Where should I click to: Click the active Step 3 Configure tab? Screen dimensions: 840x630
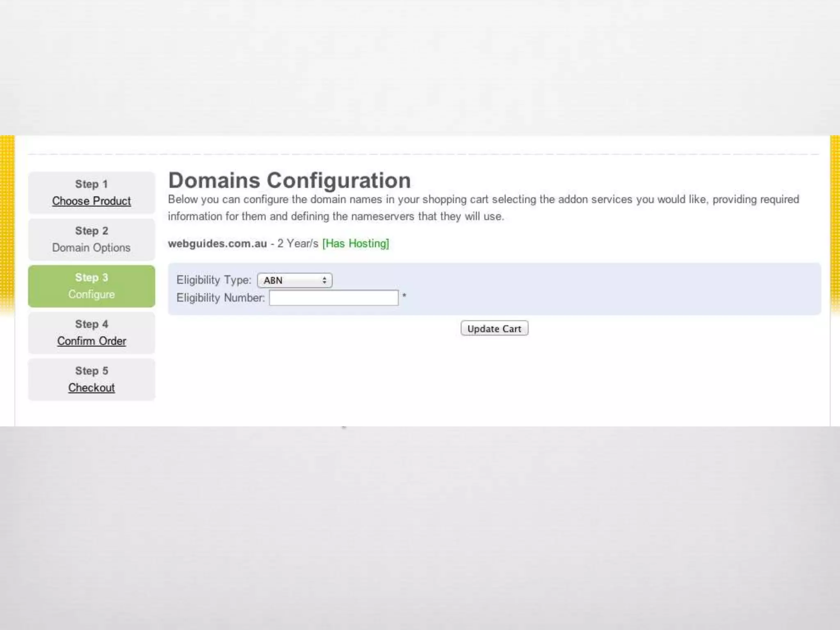91,286
